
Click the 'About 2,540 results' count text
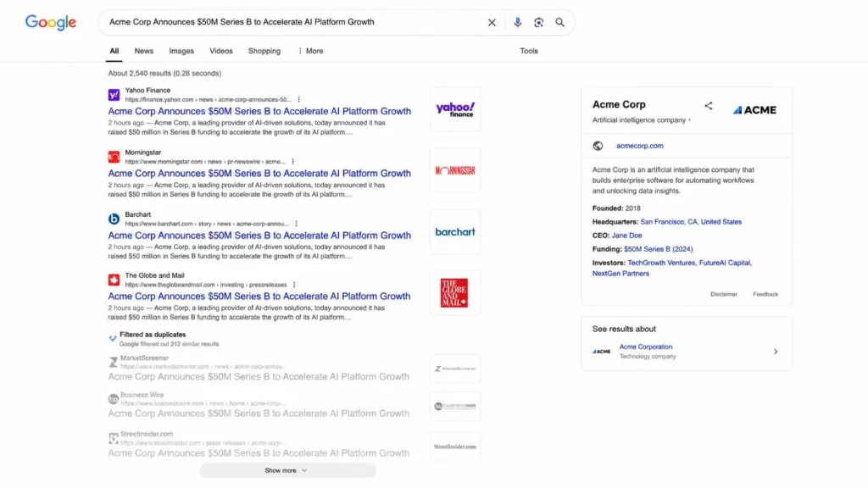click(x=164, y=73)
